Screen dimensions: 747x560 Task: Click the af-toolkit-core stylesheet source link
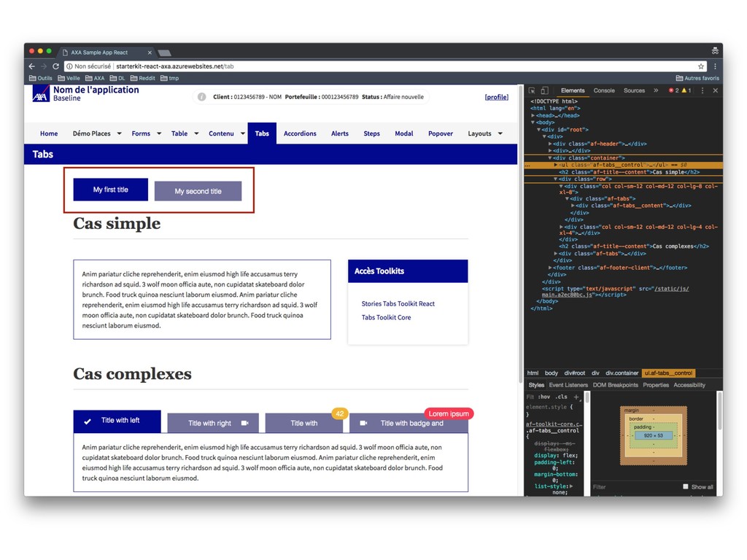tap(554, 424)
